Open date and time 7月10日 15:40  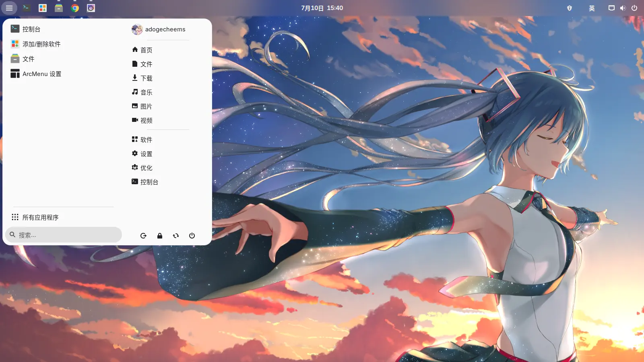322,8
